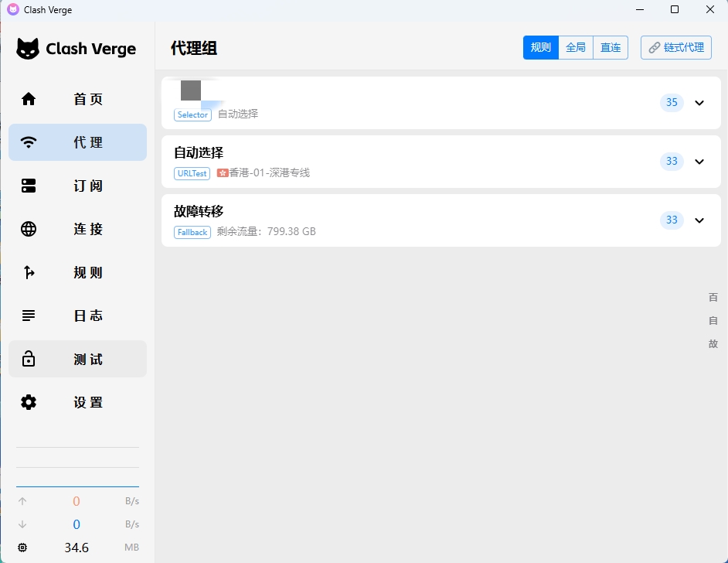Go to the 日志 page
Viewport: 728px width, 563px height.
(88, 316)
